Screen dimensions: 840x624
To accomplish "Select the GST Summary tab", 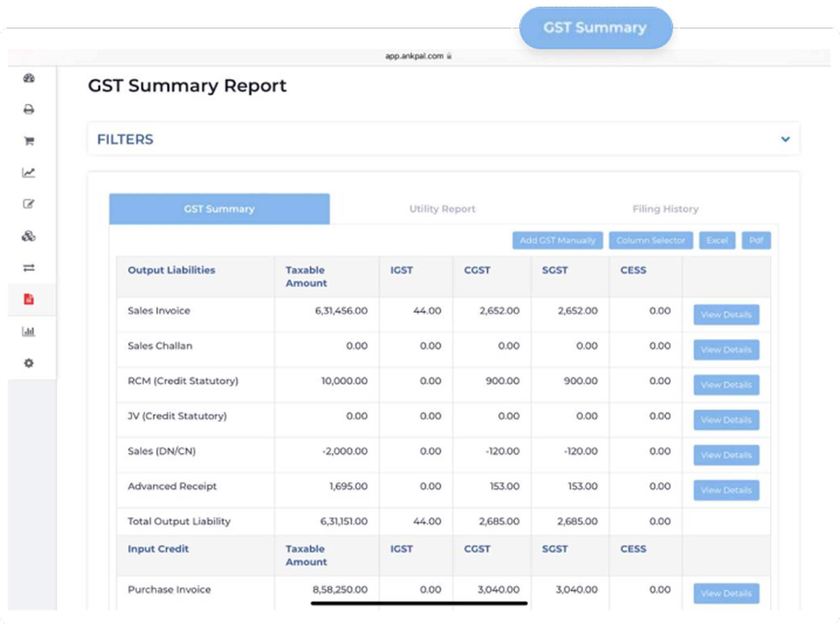I will coord(220,209).
